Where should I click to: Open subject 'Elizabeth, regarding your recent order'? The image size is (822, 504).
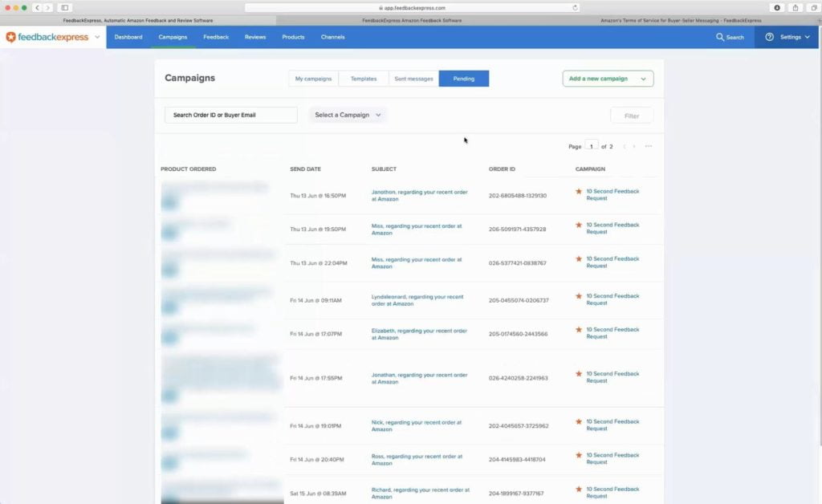[419, 334]
